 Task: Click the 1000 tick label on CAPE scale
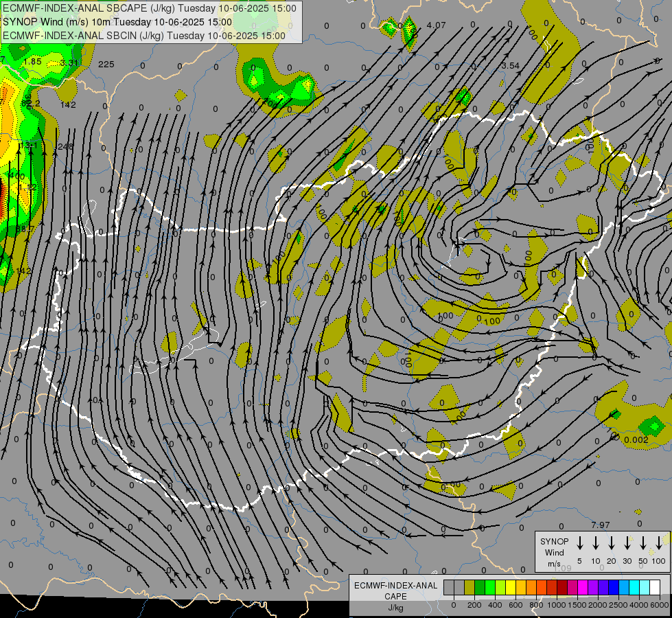click(557, 605)
